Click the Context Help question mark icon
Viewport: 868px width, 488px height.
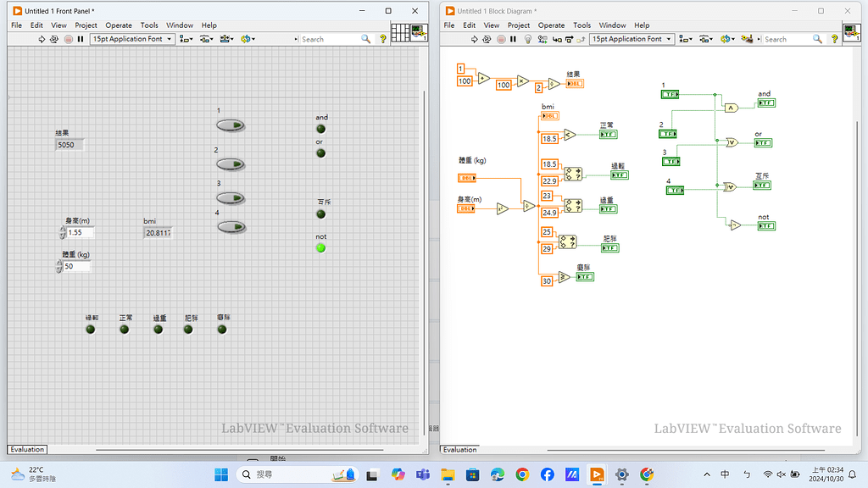[x=835, y=39]
